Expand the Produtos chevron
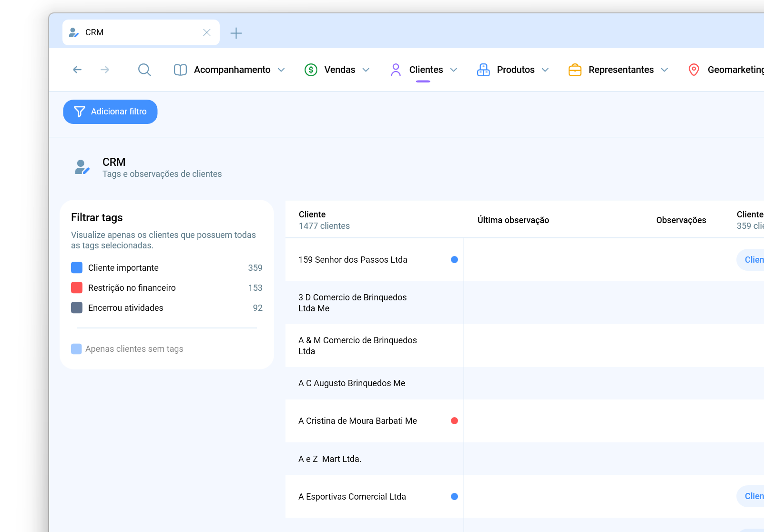 [545, 70]
